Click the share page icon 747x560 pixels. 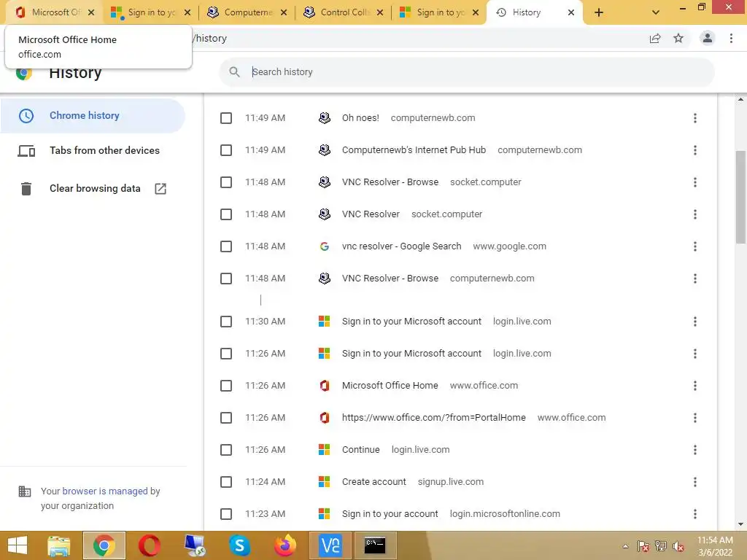(655, 38)
